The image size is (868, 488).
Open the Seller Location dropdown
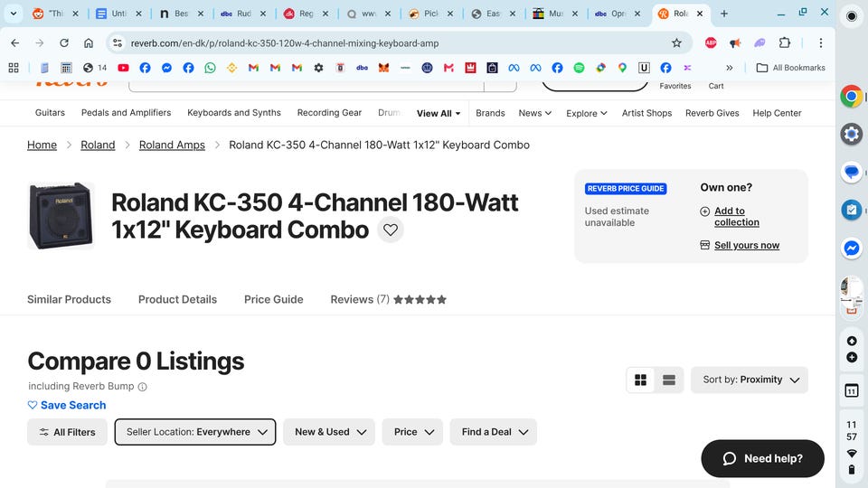(x=195, y=432)
